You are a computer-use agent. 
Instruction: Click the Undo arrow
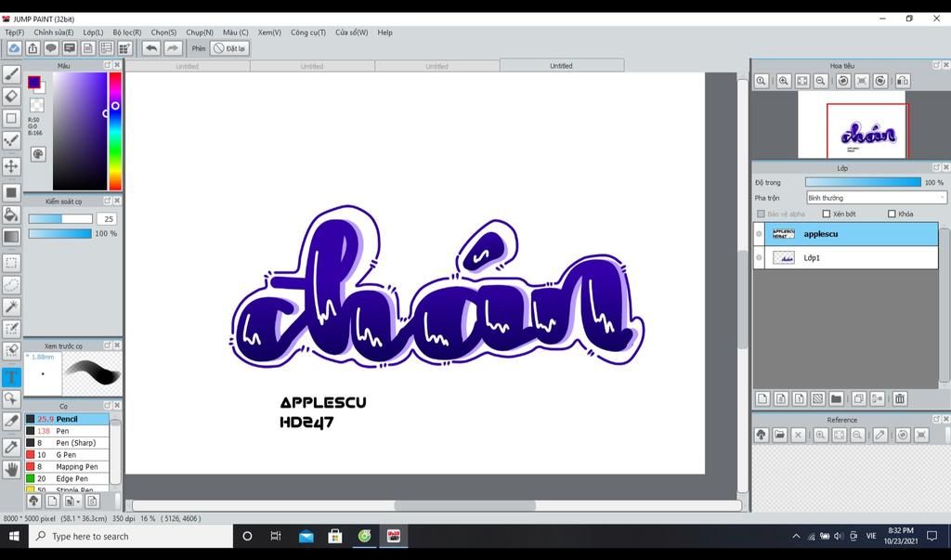click(x=151, y=48)
